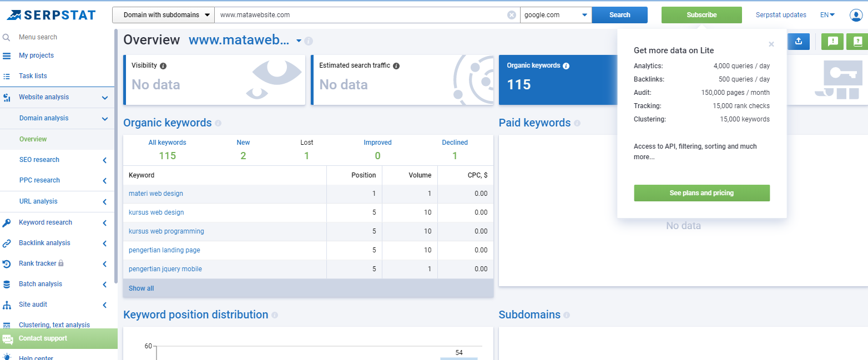Click the lock icon beside Rank tracker
The height and width of the screenshot is (360, 868).
61,263
